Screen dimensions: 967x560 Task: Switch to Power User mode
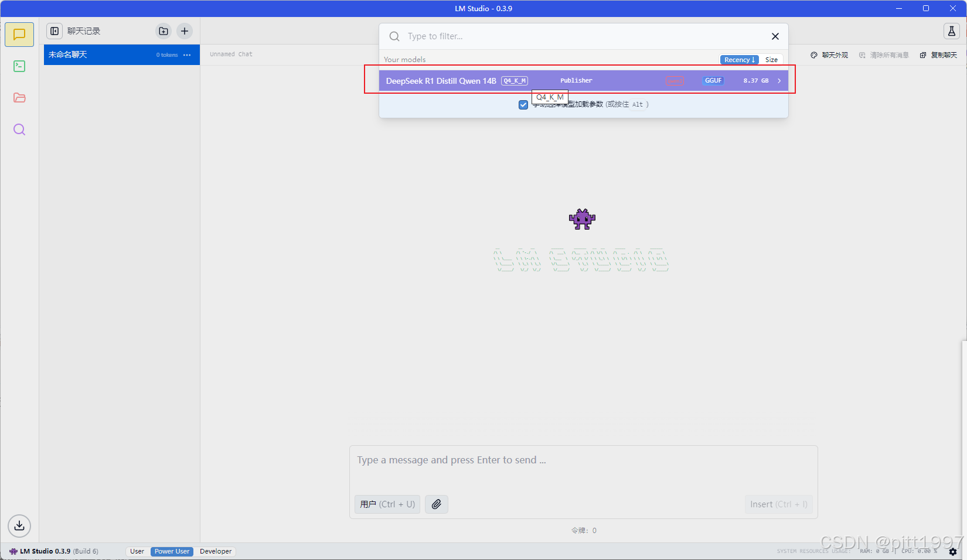point(172,551)
